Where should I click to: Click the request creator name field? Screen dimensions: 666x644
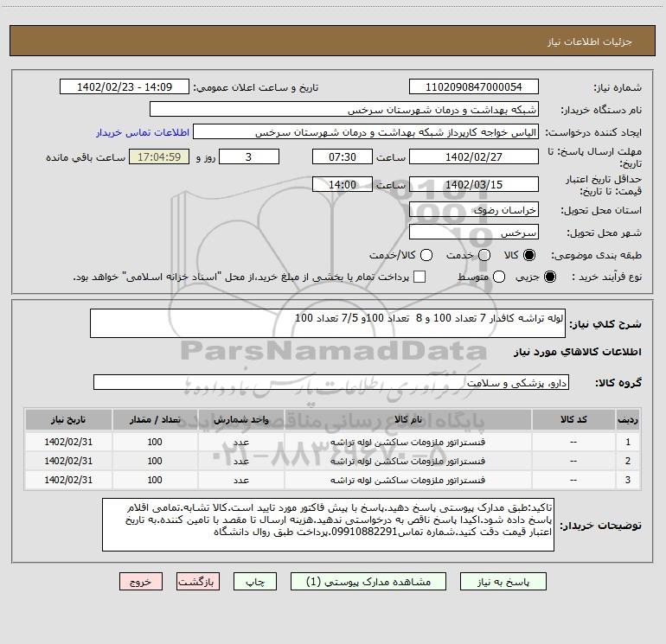[366, 132]
